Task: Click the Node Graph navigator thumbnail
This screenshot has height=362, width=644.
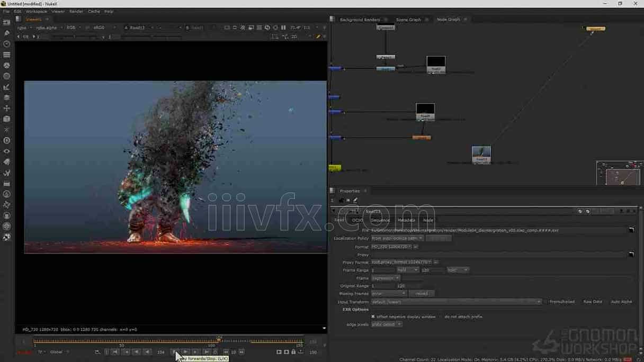Action: click(619, 173)
